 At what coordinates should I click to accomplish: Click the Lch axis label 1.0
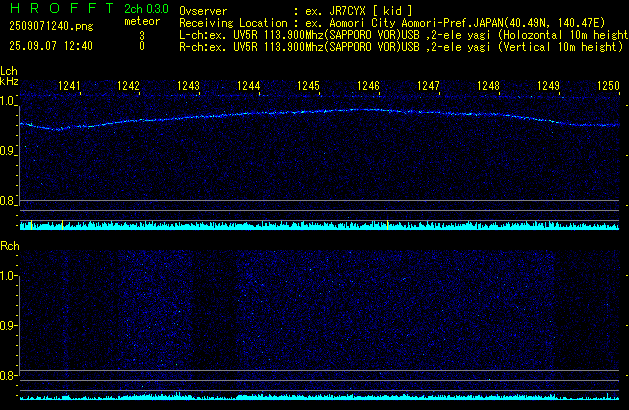coord(7,101)
